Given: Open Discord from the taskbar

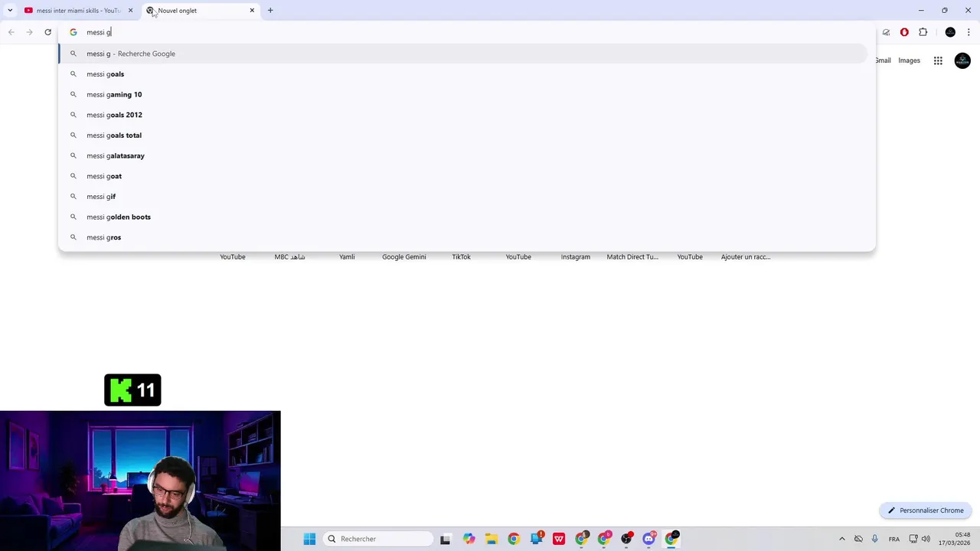Looking at the screenshot, I should [648, 539].
